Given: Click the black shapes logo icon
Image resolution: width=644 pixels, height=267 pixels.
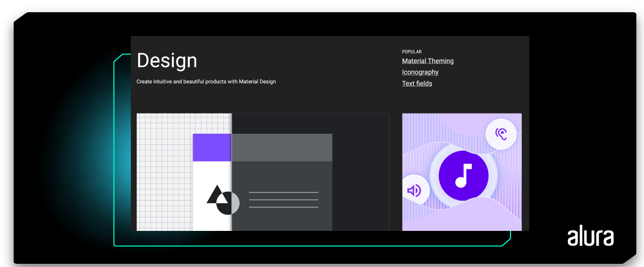Looking at the screenshot, I should (223, 200).
